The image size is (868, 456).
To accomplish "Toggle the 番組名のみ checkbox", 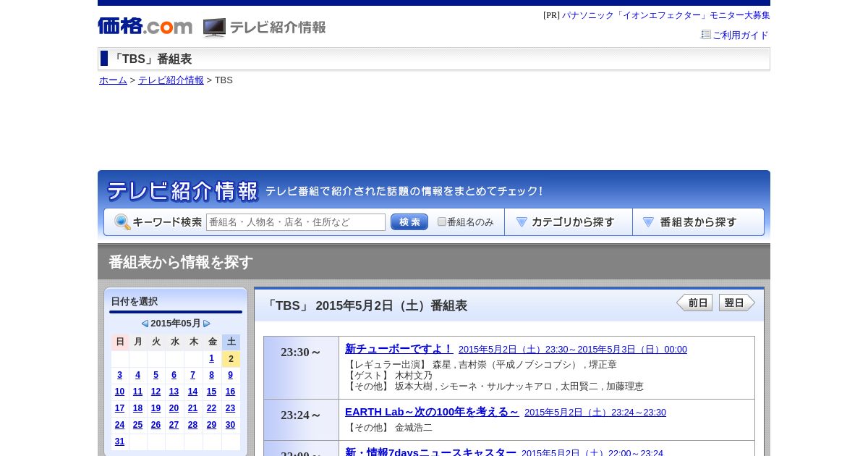I will [442, 222].
